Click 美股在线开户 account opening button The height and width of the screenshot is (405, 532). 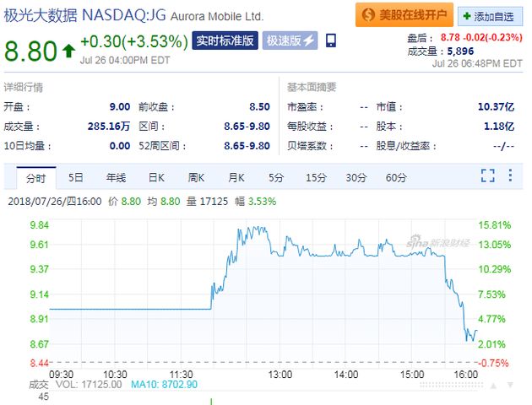click(402, 14)
